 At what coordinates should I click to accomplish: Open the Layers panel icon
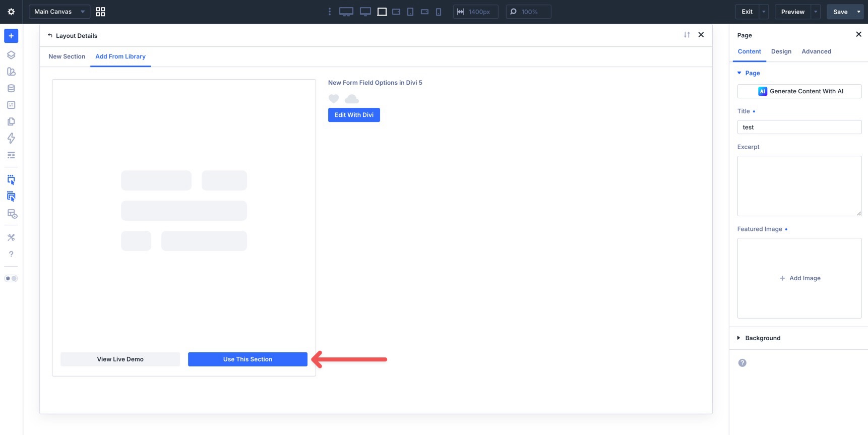tap(11, 55)
